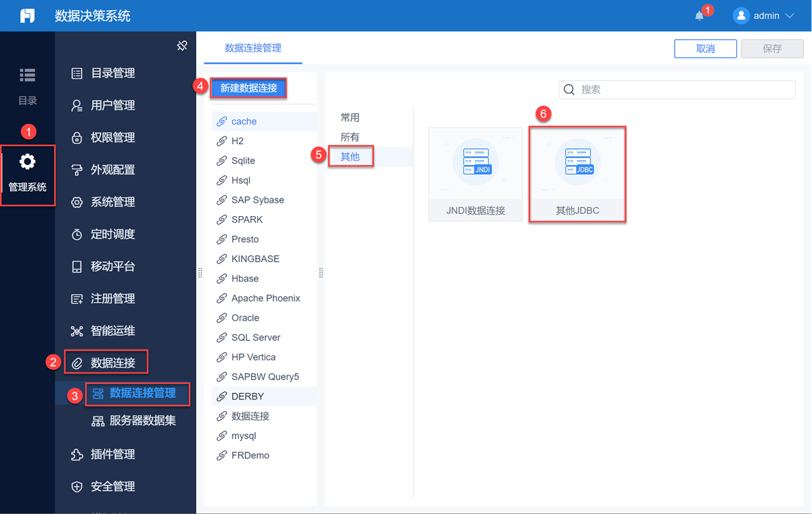Click 新建数据连接 button
The height and width of the screenshot is (514, 812).
(249, 88)
